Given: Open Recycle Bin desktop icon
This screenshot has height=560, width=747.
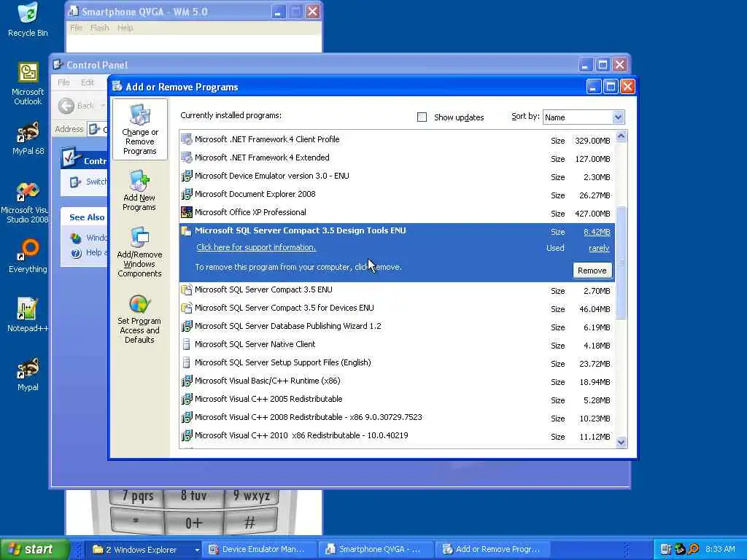Looking at the screenshot, I should (28, 20).
